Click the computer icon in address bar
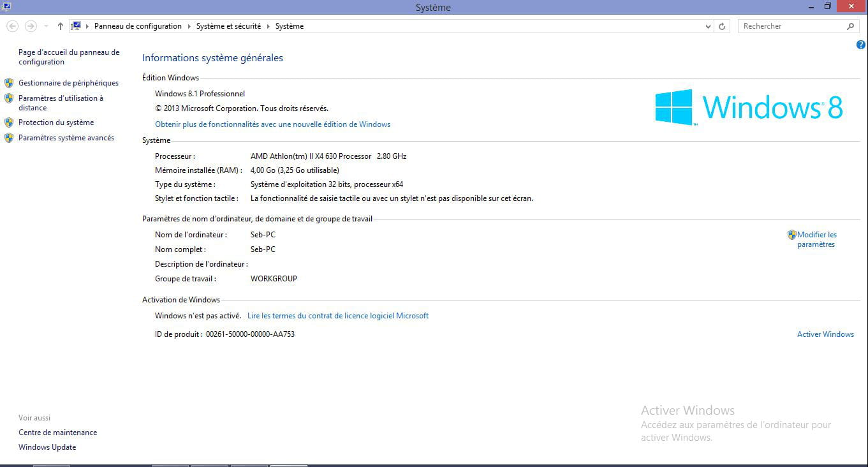 pyautogui.click(x=76, y=26)
